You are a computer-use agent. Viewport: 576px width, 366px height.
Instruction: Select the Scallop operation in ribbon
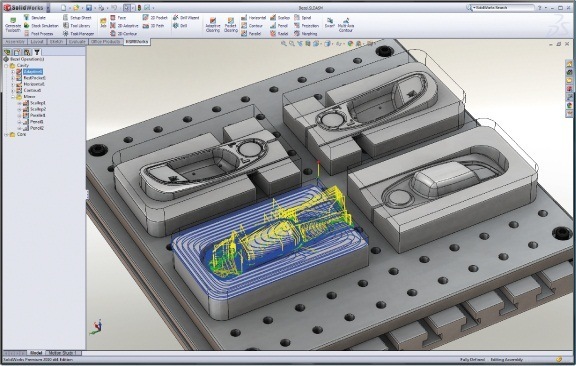[280, 17]
